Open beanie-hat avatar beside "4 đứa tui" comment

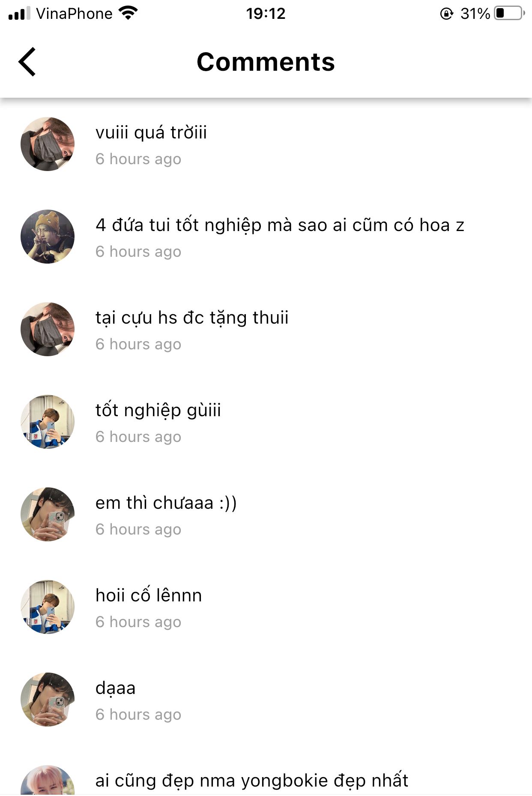click(48, 237)
